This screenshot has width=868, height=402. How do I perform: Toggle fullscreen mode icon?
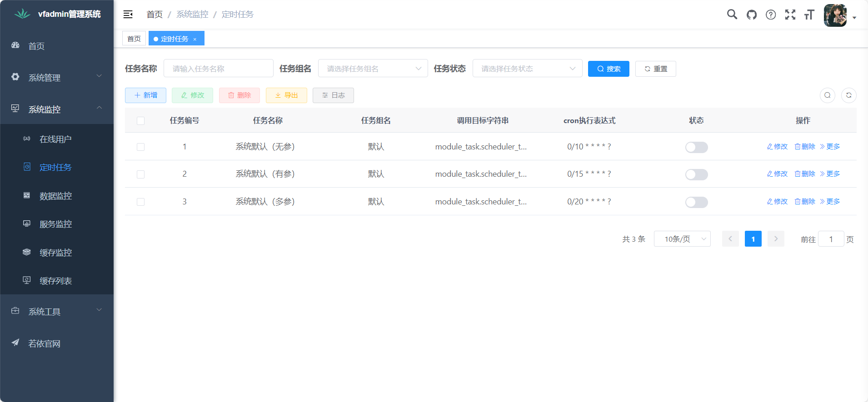[790, 15]
